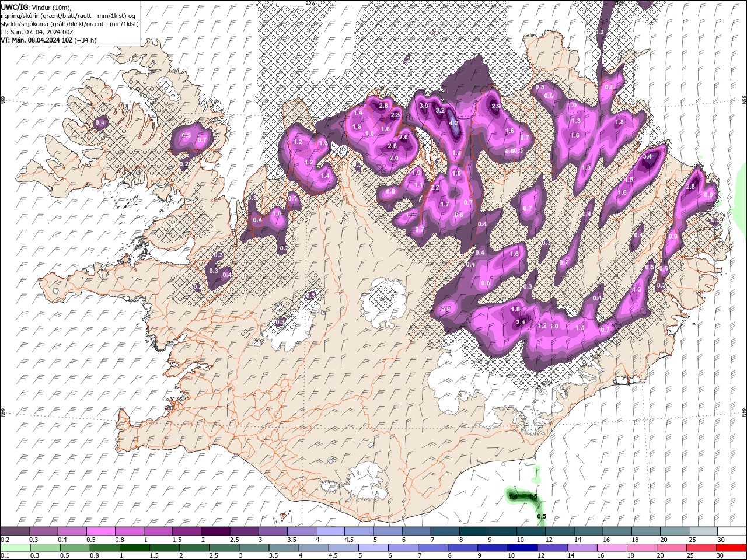This screenshot has height=560, width=747.
Task: Click the dark mauve 0.2–0.3 snow legend swatch
Action: click(x=15, y=531)
